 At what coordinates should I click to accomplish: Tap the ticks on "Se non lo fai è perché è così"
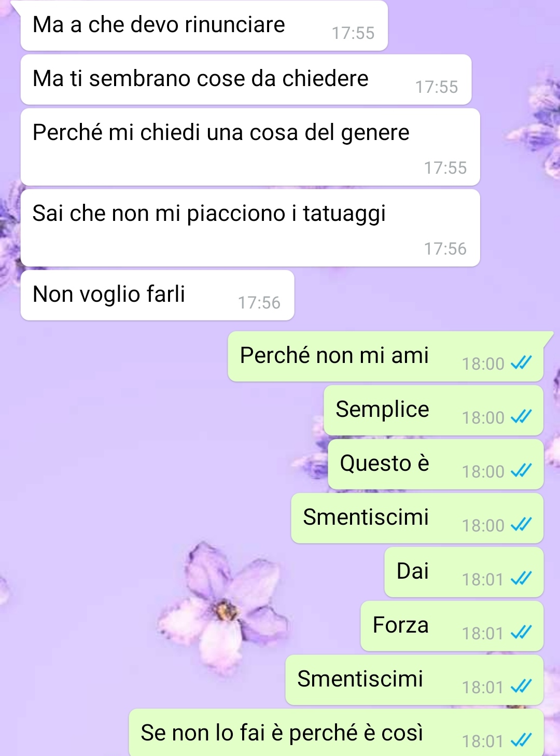pos(521,740)
